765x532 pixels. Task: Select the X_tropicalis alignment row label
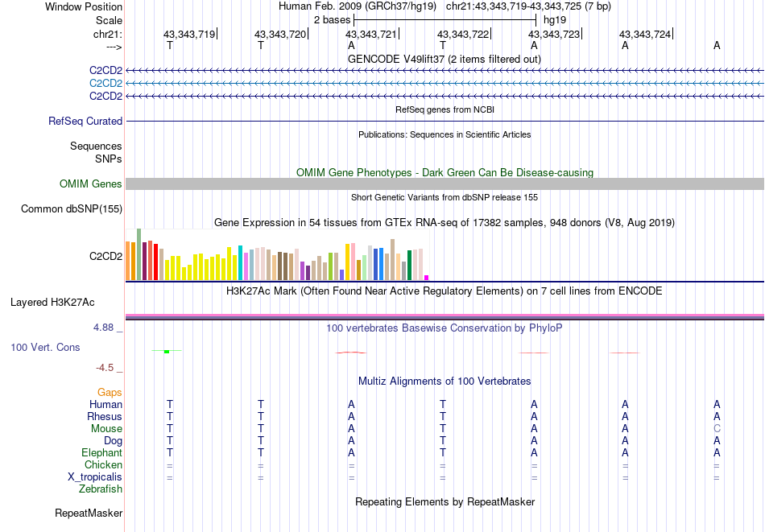[95, 477]
